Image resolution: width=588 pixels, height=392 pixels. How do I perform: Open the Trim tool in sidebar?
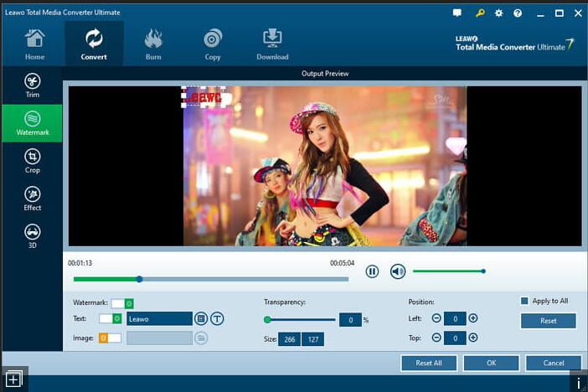click(32, 85)
